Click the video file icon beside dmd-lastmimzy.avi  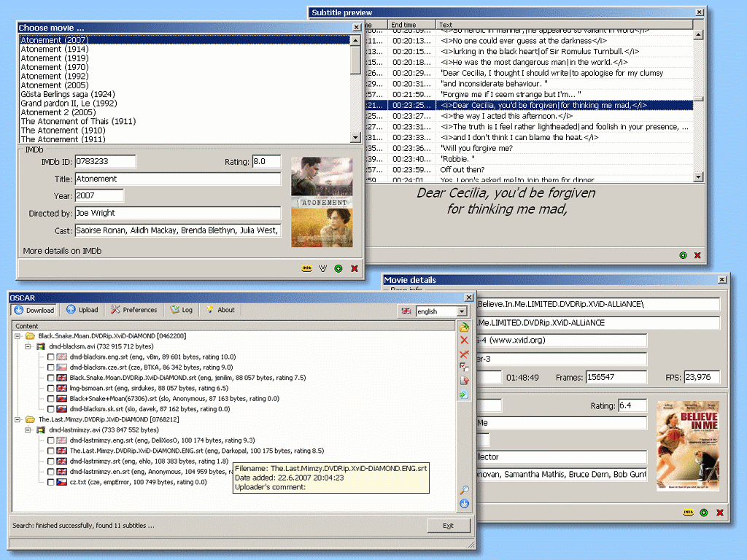pos(41,430)
